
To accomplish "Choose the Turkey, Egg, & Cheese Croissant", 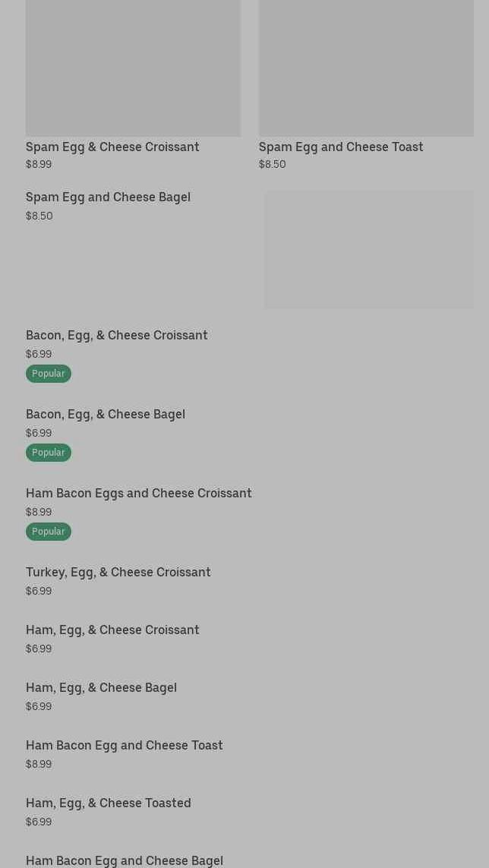I will pos(118,572).
